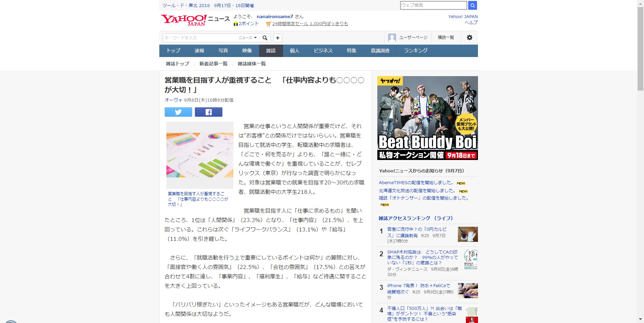Viewport: 644px width, 323px height.
Task: Click the article chart thumbnail image
Action: click(x=200, y=155)
